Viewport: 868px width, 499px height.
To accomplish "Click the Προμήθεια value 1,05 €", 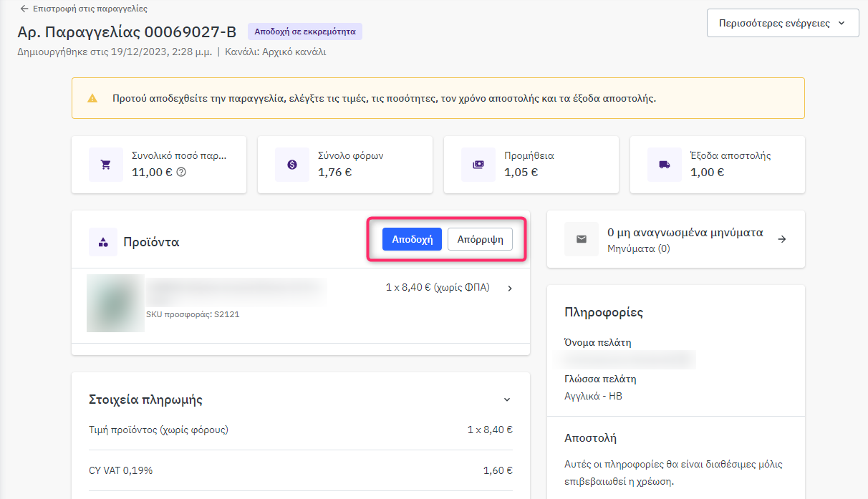I will [521, 173].
